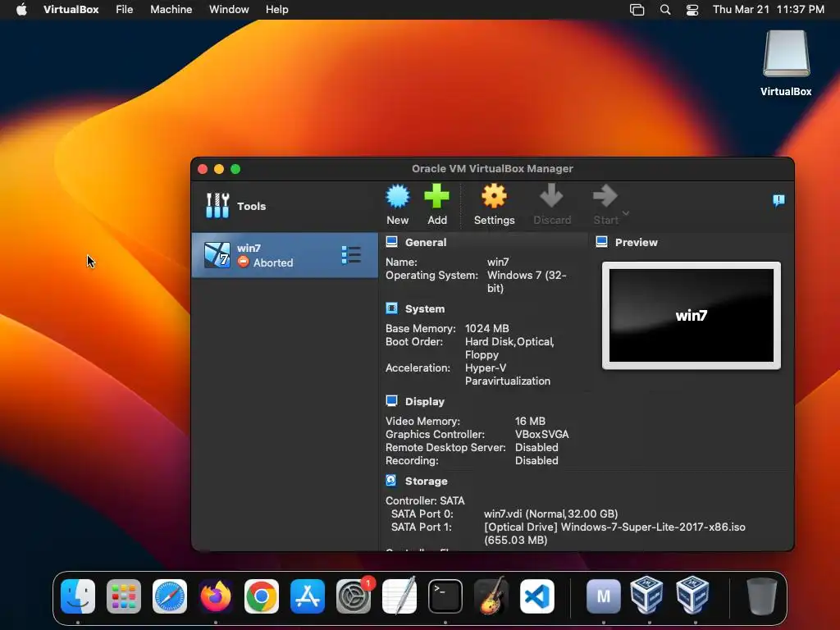
Task: Click the date and time in the menu bar
Action: click(768, 10)
